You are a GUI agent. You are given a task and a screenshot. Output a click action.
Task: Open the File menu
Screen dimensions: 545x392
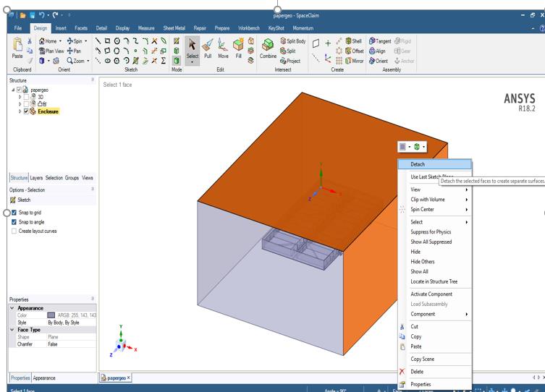click(x=17, y=28)
